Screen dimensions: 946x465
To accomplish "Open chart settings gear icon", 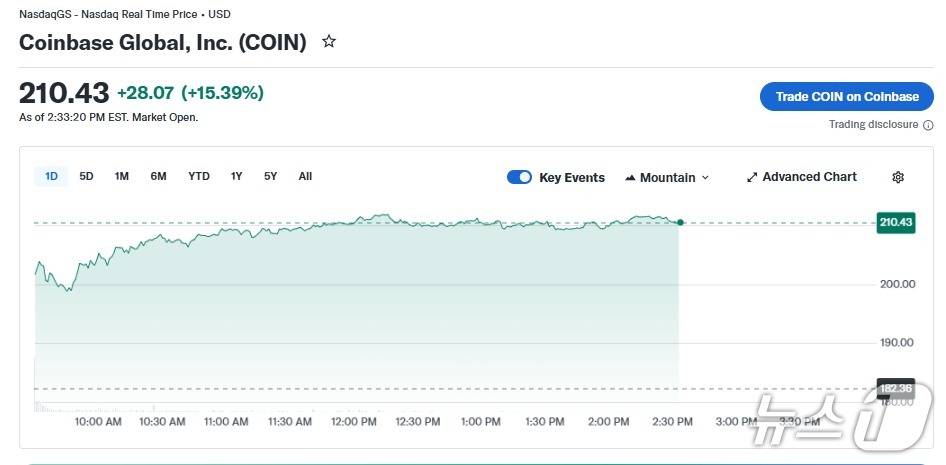I will (x=898, y=177).
